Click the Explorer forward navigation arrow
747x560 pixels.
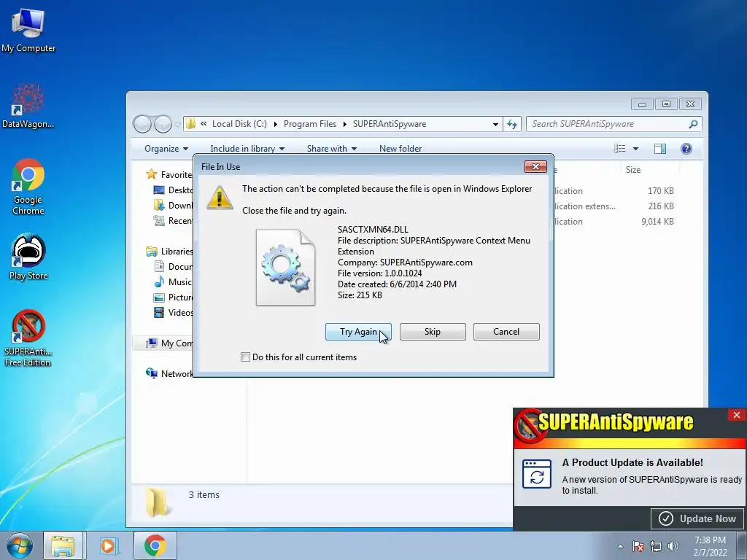pyautogui.click(x=163, y=124)
